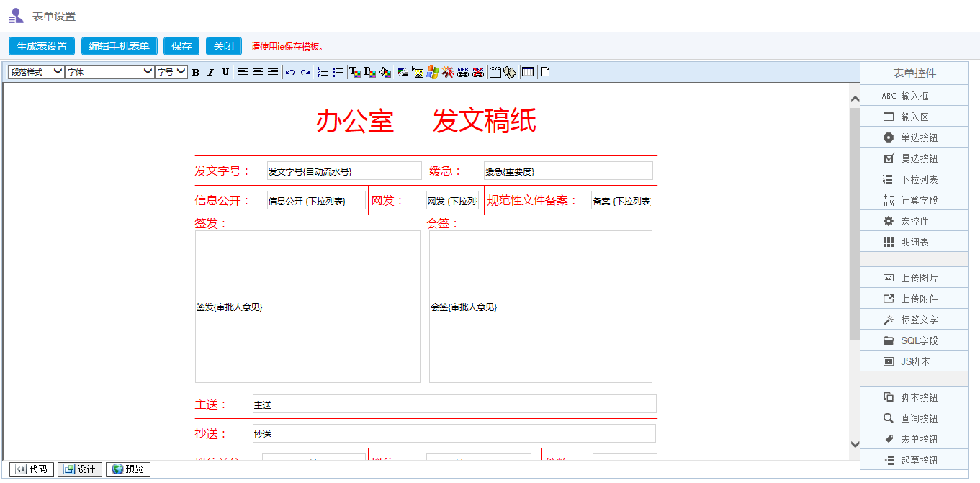The height and width of the screenshot is (483, 980).
Task: Undo the last edit
Action: pyautogui.click(x=290, y=72)
